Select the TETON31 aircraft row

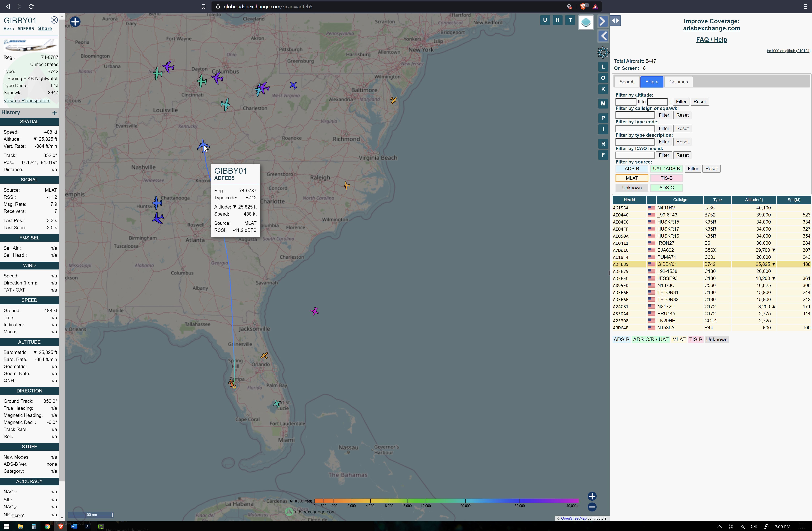(x=711, y=292)
